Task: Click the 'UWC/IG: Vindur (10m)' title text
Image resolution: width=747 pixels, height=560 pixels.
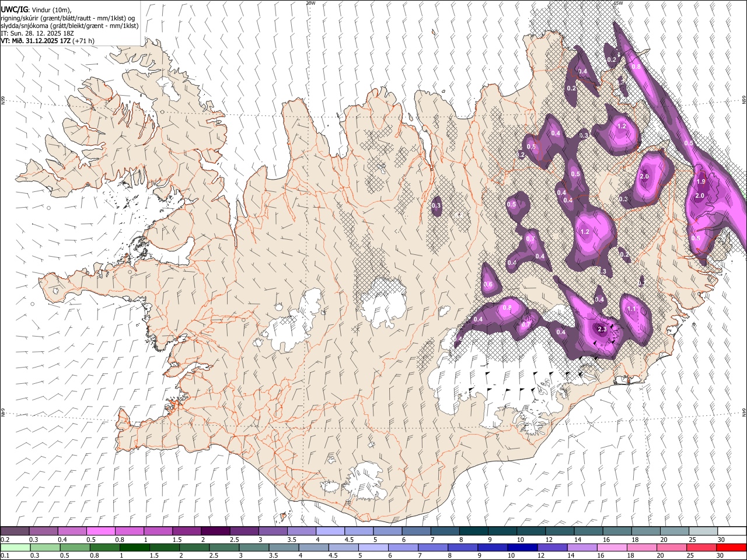Action: [36, 9]
